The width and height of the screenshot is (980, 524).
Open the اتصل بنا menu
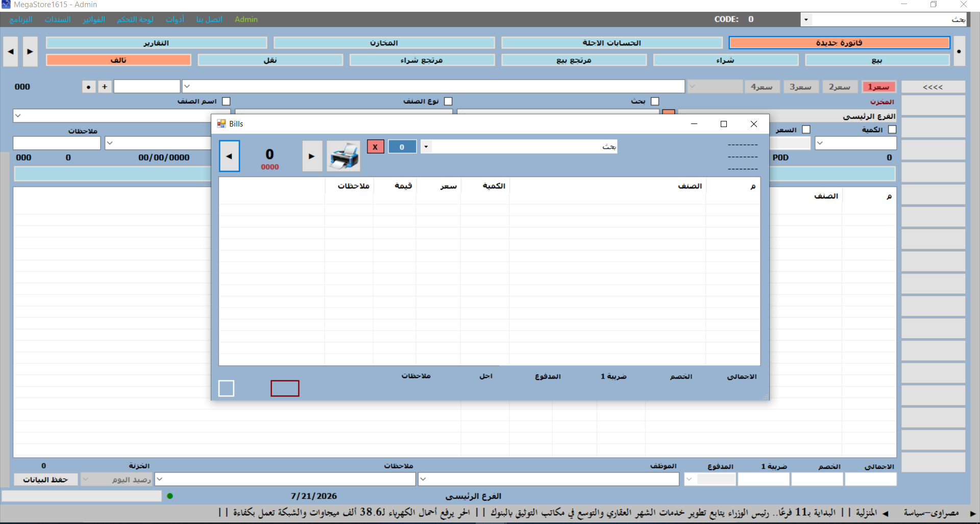coord(209,19)
